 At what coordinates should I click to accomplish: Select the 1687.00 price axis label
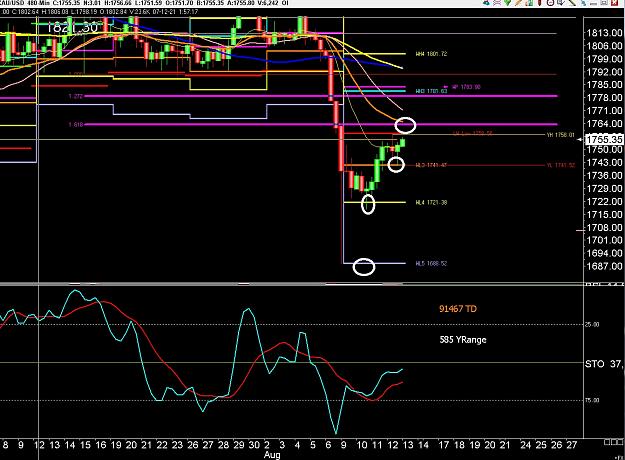(x=605, y=266)
